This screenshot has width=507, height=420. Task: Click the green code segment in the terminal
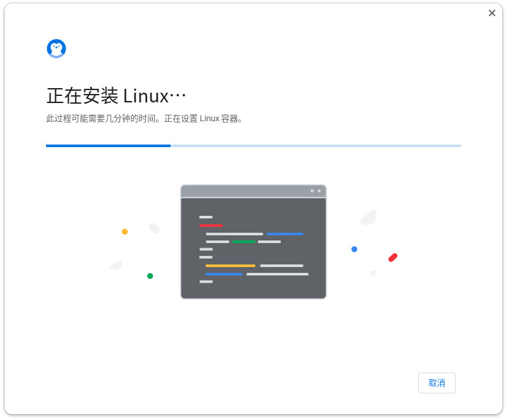tap(244, 242)
